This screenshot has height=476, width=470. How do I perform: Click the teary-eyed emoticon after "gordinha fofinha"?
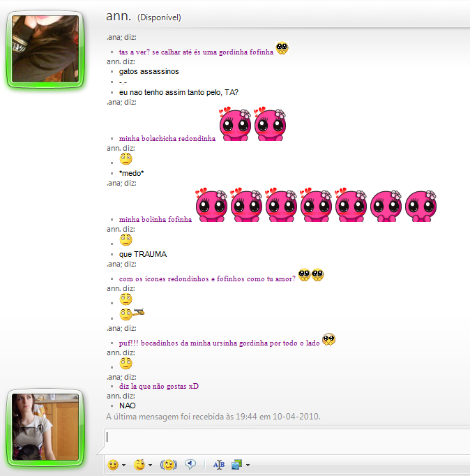coord(282,49)
